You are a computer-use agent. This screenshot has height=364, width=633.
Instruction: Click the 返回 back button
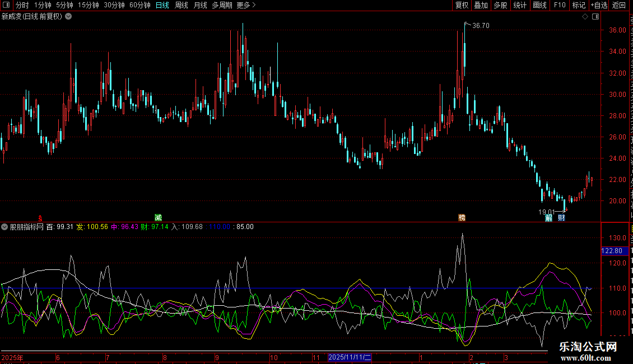tap(619, 5)
